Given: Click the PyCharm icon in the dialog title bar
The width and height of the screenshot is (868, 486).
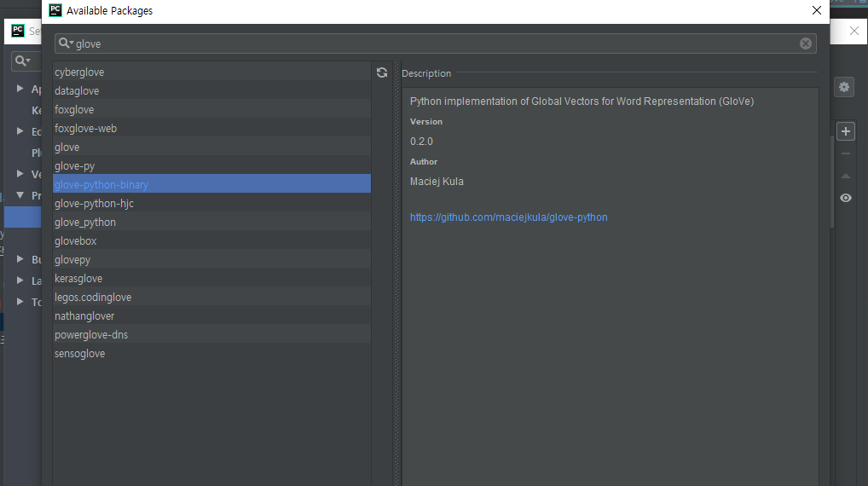Looking at the screenshot, I should [55, 10].
